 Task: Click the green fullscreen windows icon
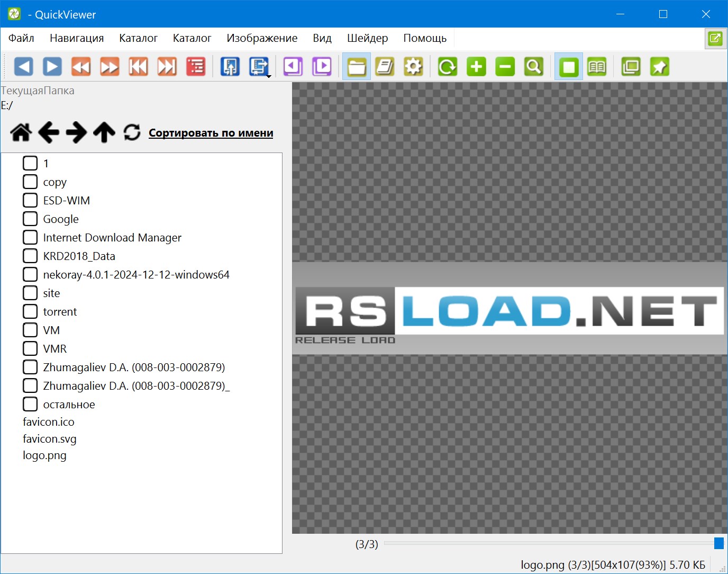(631, 67)
